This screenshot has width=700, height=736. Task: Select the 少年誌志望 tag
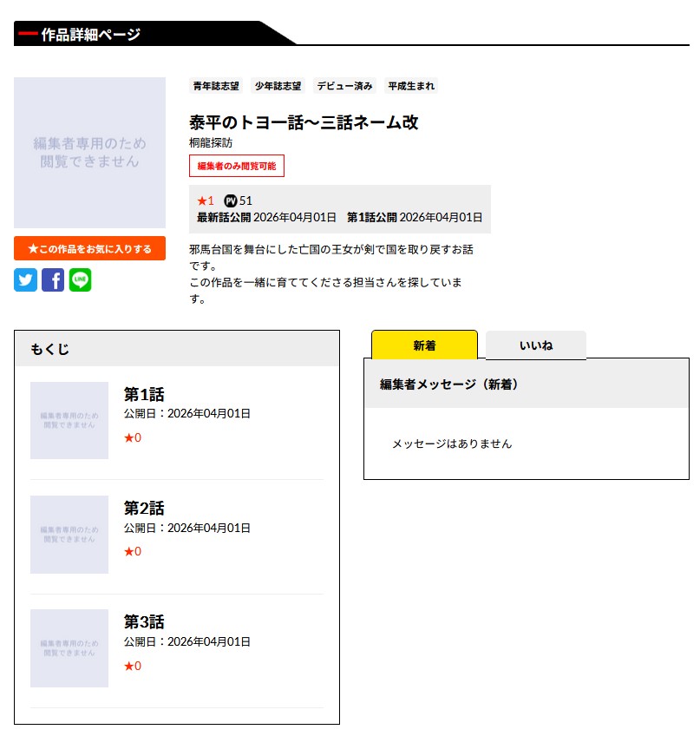pos(278,86)
